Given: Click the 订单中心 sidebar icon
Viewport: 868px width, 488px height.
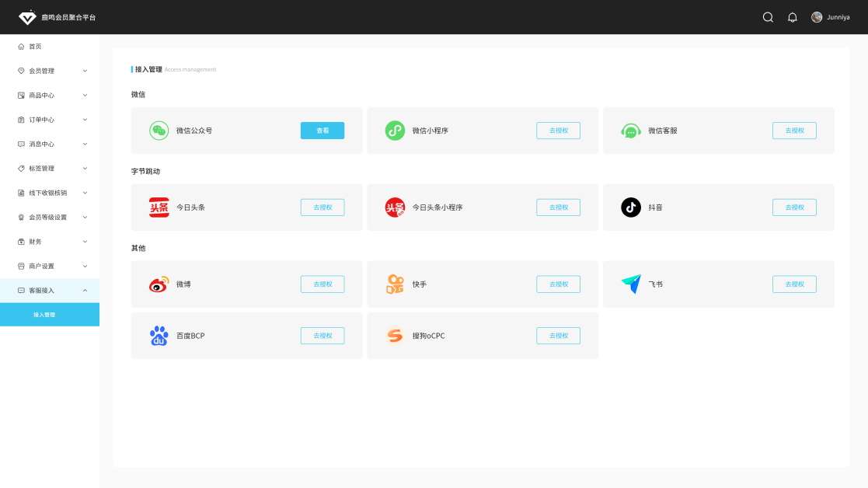Looking at the screenshot, I should pos(21,120).
